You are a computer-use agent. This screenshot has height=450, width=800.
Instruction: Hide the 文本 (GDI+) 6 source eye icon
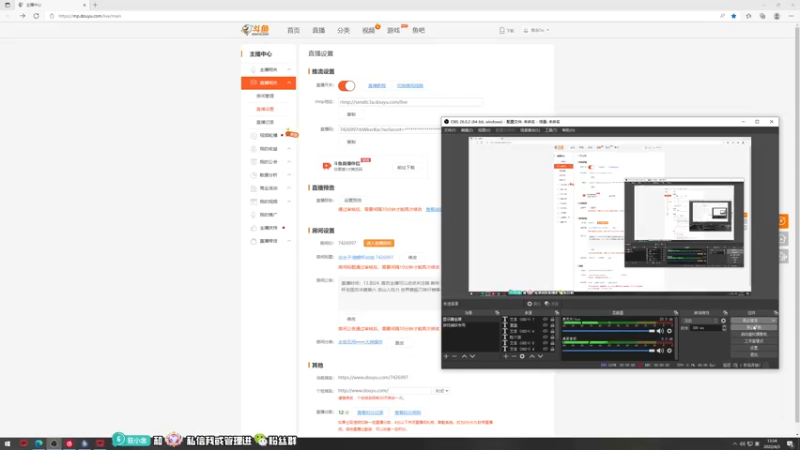[x=545, y=331]
